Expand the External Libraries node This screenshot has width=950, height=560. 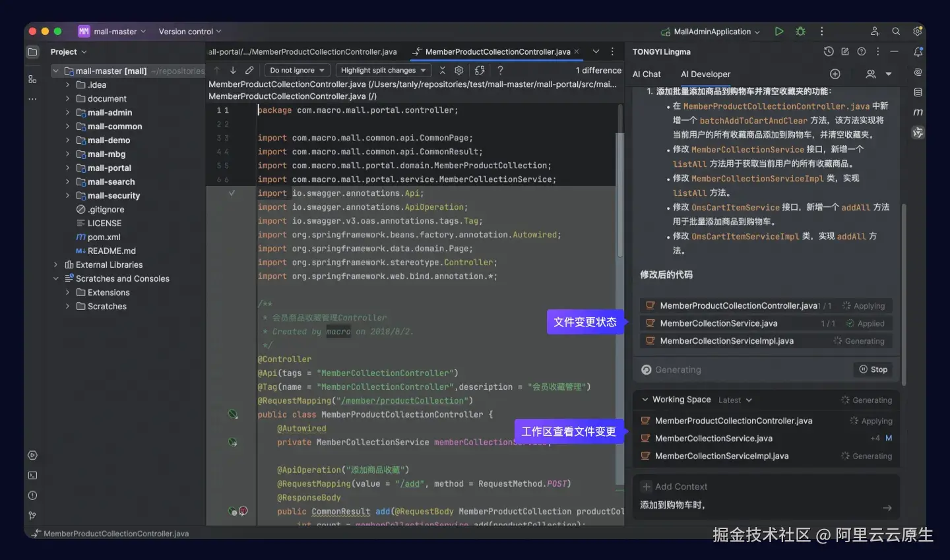tap(56, 264)
